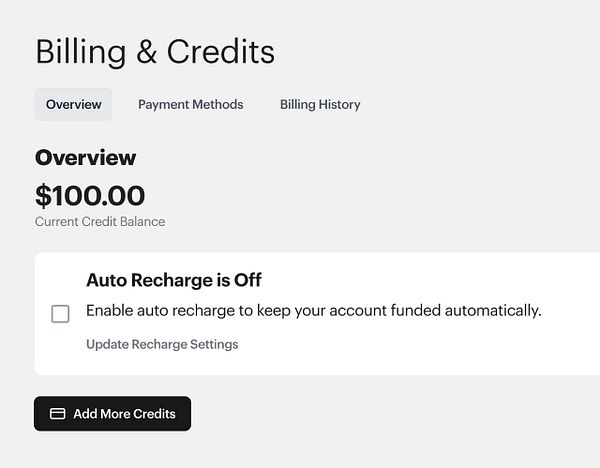Click "Auto Recharge" in the card heading
The width and height of the screenshot is (600, 468).
click(149, 280)
